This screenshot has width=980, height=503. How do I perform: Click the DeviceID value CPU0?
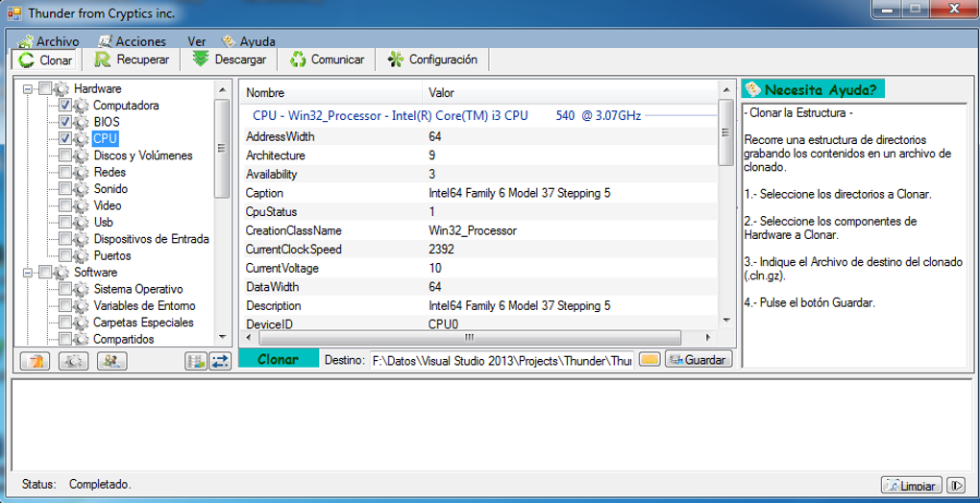tap(443, 323)
